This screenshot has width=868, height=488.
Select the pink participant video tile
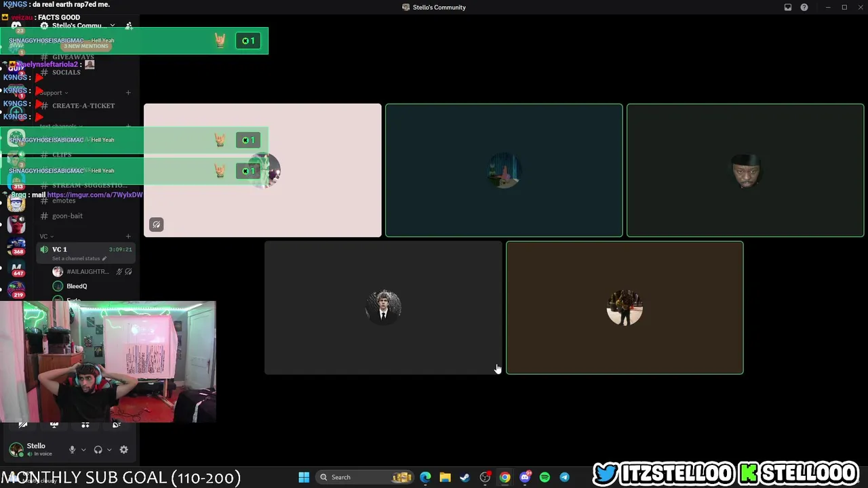pyautogui.click(x=262, y=170)
